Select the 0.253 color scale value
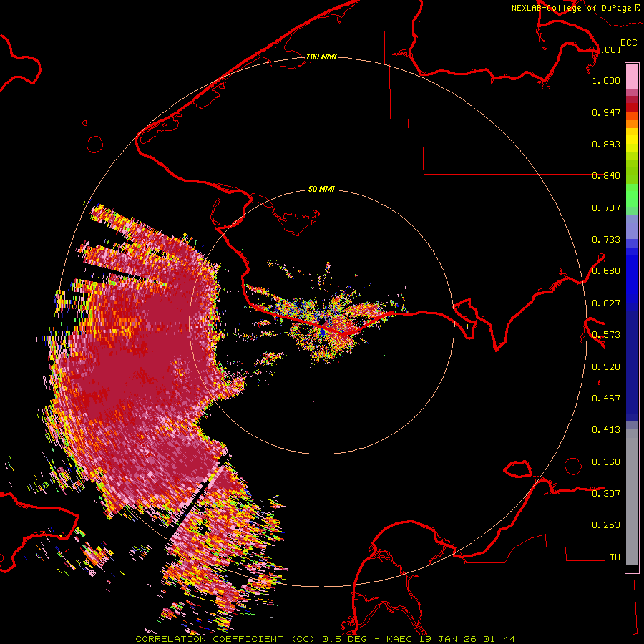Screen dimensions: 644x644 [x=606, y=525]
